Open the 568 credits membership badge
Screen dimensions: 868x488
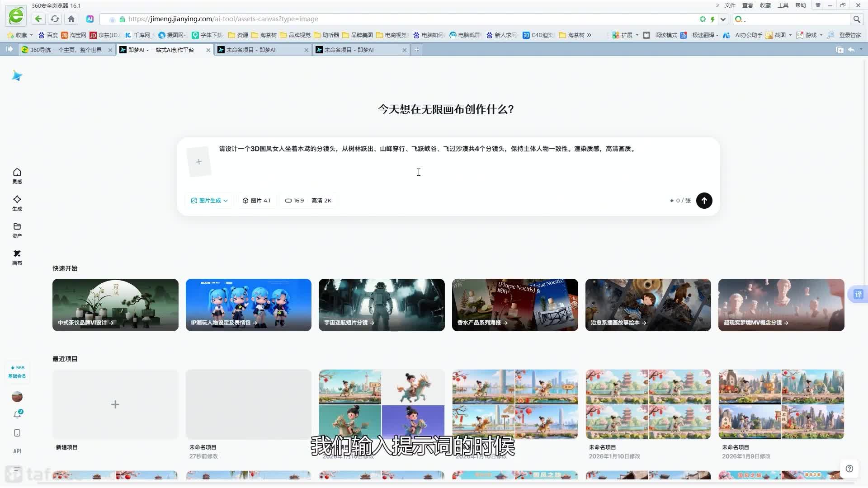[17, 371]
